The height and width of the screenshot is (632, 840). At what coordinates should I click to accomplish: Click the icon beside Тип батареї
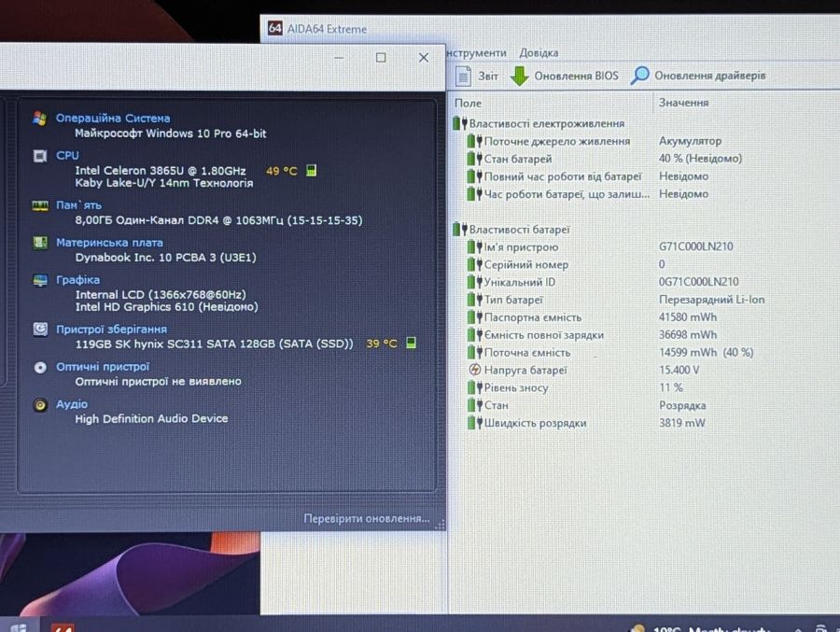(474, 300)
